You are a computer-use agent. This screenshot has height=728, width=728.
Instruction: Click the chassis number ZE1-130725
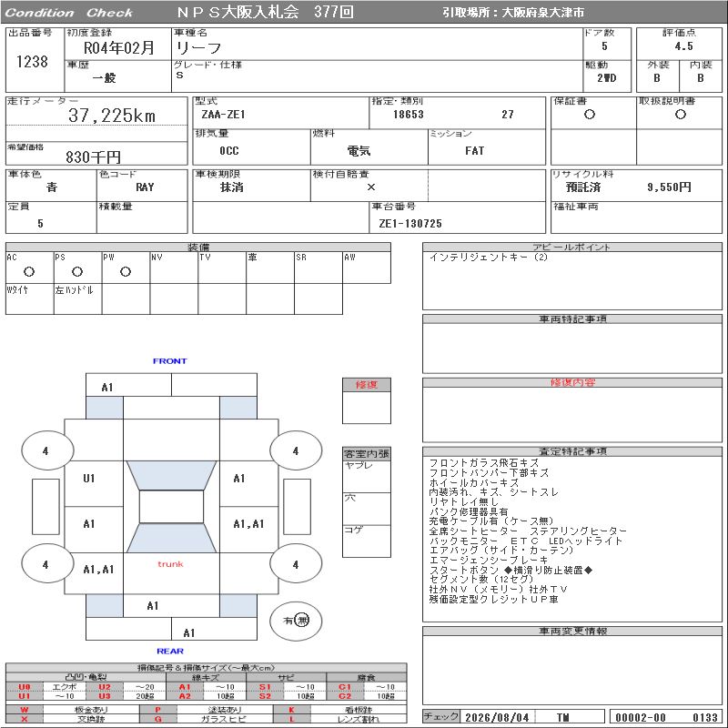pyautogui.click(x=410, y=224)
